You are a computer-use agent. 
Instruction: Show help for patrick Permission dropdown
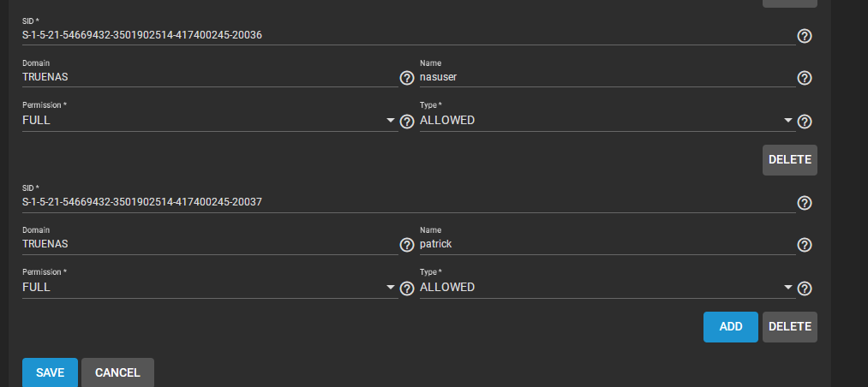pyautogui.click(x=407, y=289)
